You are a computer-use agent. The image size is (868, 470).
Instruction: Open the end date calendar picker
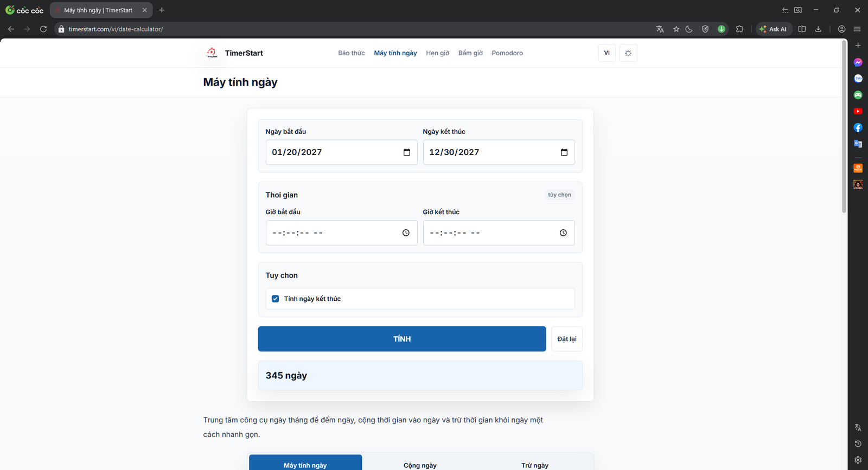[x=564, y=152]
